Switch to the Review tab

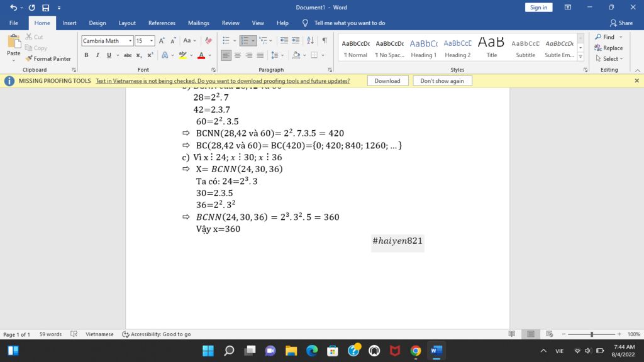(x=230, y=23)
